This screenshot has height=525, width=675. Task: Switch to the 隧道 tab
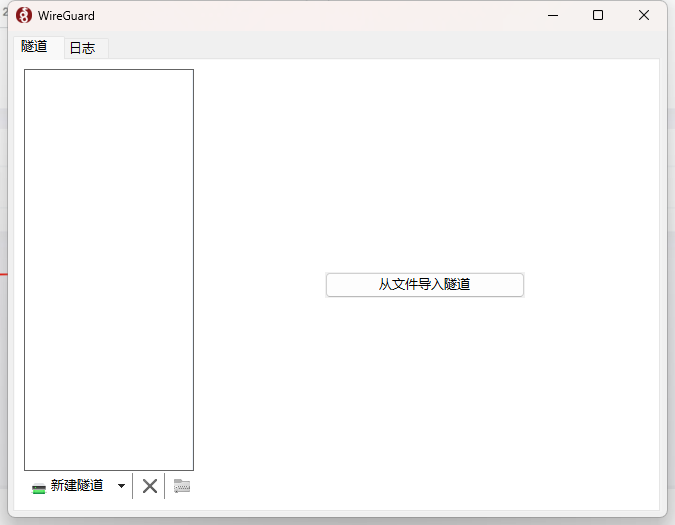(x=38, y=46)
